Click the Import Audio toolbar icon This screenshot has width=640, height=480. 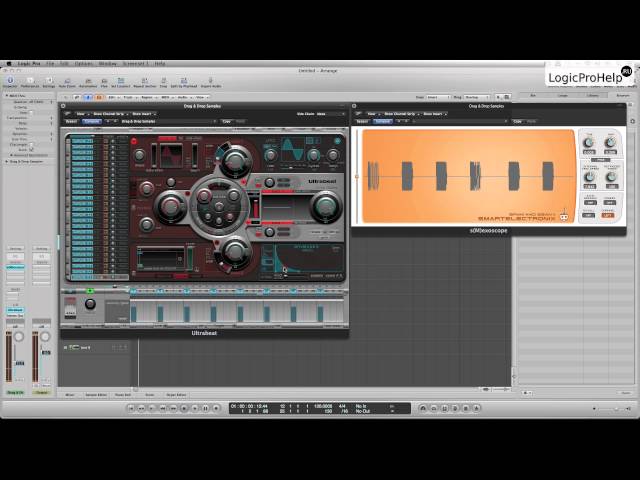(x=211, y=82)
